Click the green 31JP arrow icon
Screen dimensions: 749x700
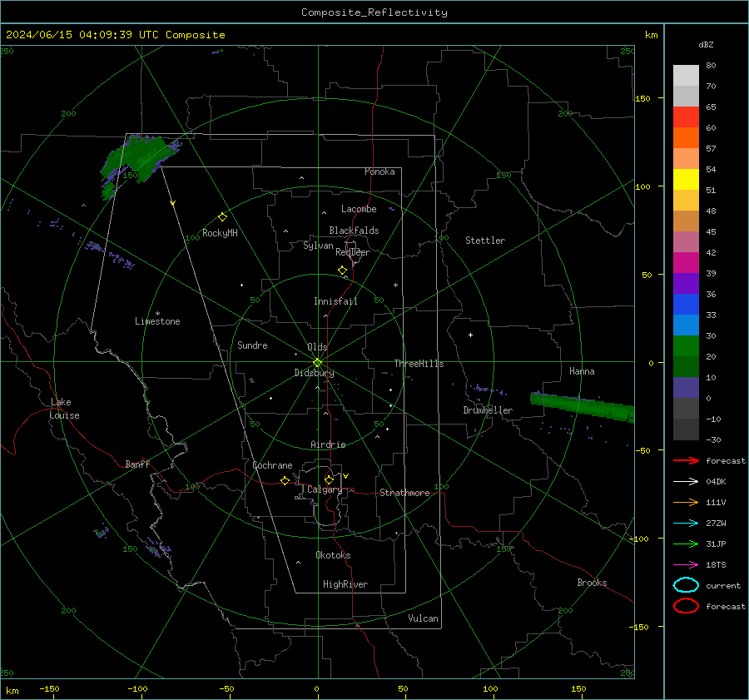(686, 544)
